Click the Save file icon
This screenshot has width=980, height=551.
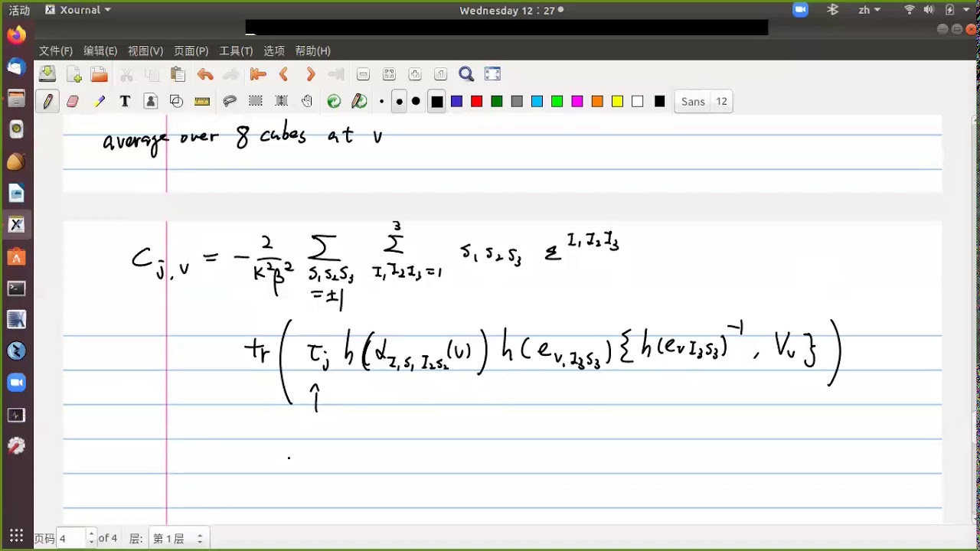[47, 74]
